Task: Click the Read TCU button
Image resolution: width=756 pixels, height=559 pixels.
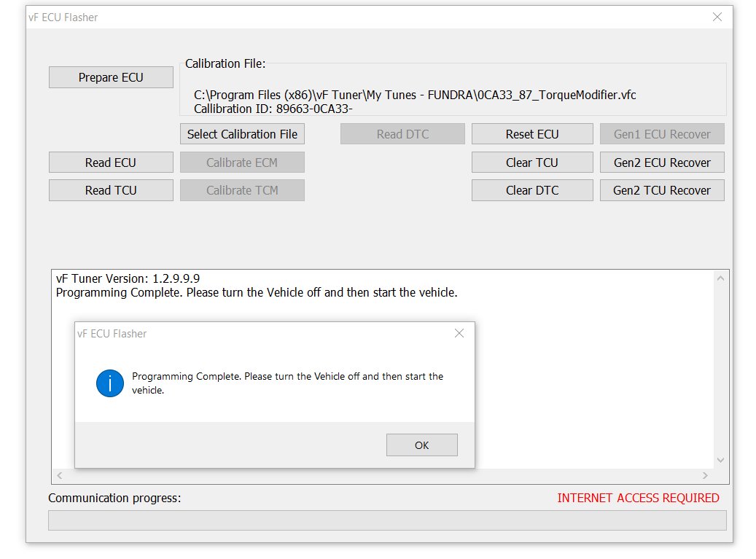Action: pyautogui.click(x=111, y=190)
